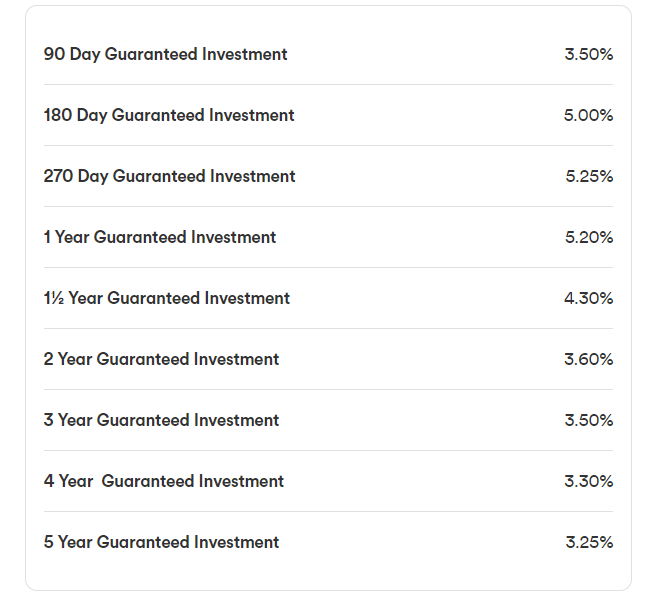Select the 90 Day Guaranteed Investment row
This screenshot has width=663, height=599.
click(328, 54)
